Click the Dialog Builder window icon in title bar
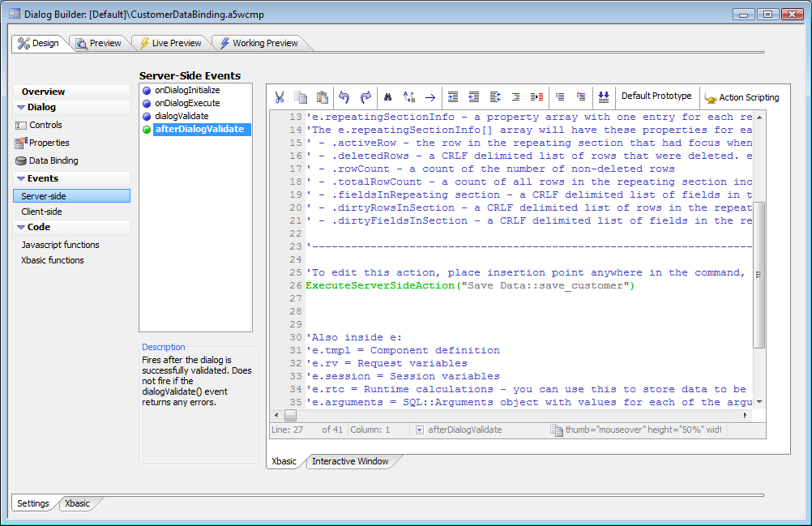 pos(15,14)
